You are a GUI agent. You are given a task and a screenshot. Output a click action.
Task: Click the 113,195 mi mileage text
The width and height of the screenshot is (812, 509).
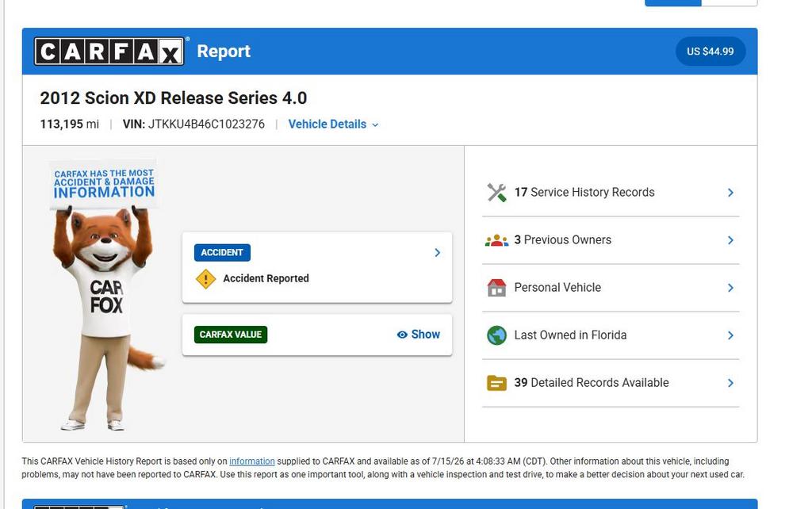click(x=70, y=124)
